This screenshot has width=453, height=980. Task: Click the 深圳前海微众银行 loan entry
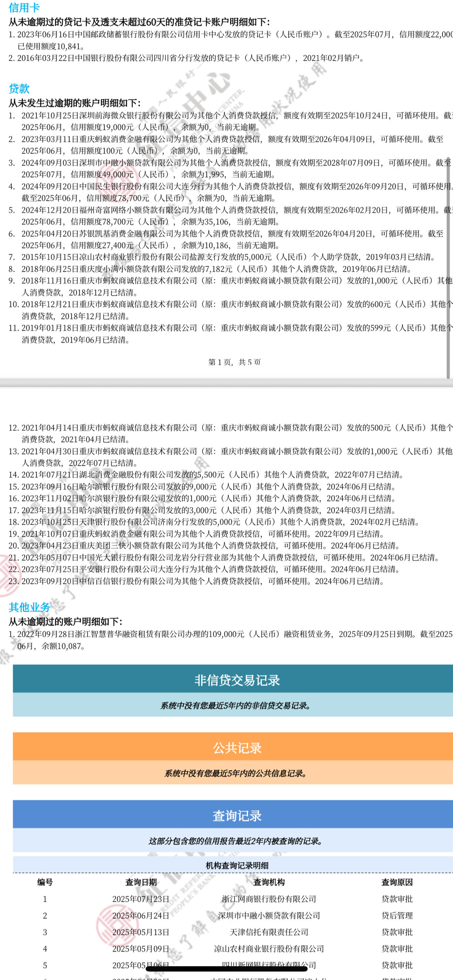tap(231, 121)
